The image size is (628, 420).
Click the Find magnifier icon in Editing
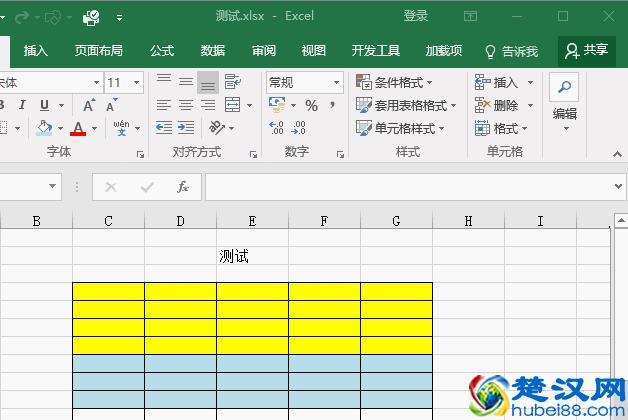click(x=564, y=87)
